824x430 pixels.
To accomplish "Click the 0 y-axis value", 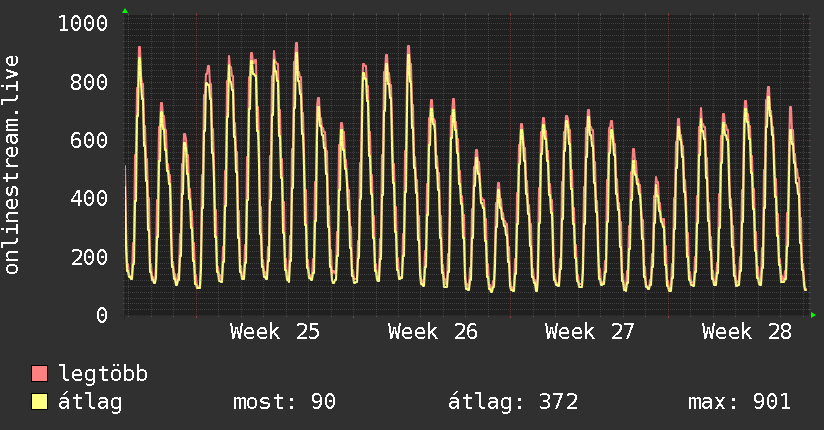I will 102,315.
